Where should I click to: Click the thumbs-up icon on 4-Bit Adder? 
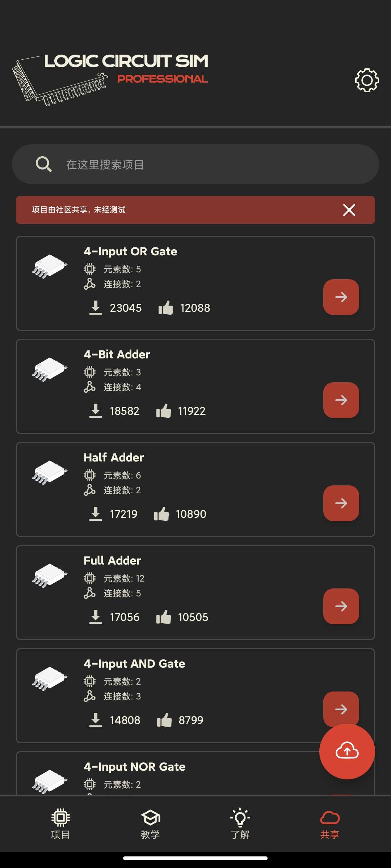(164, 411)
